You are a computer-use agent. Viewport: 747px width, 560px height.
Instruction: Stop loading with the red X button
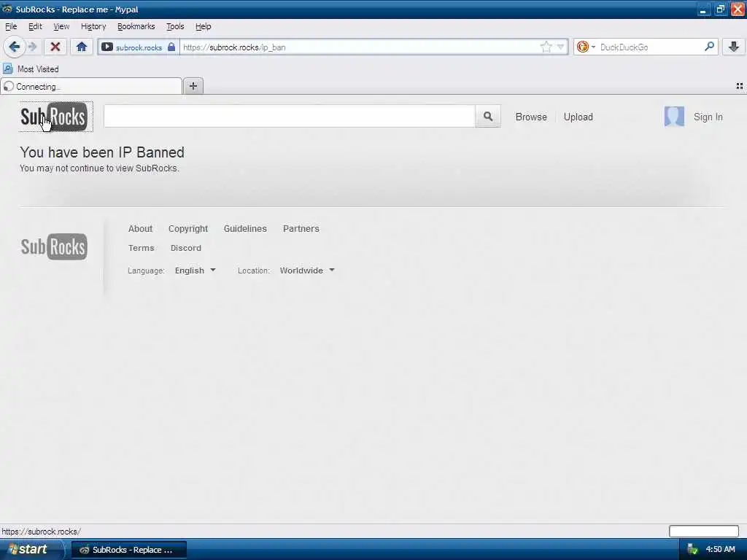coord(55,47)
